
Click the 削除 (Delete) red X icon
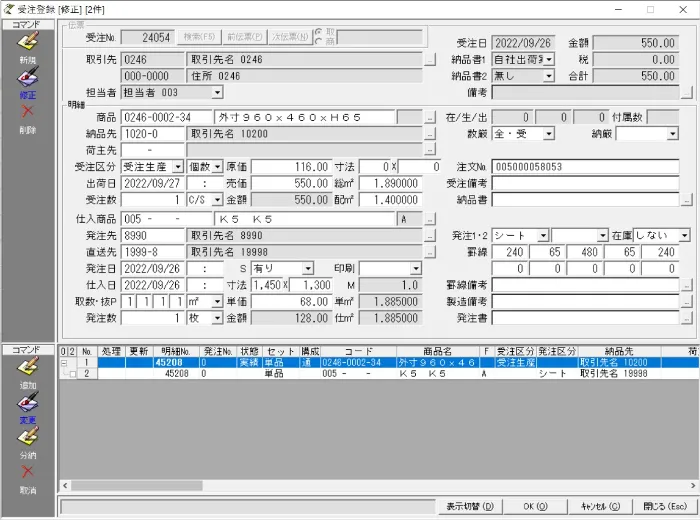[28, 112]
